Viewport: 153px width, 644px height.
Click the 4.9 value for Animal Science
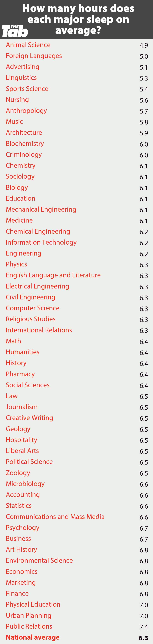(x=144, y=45)
